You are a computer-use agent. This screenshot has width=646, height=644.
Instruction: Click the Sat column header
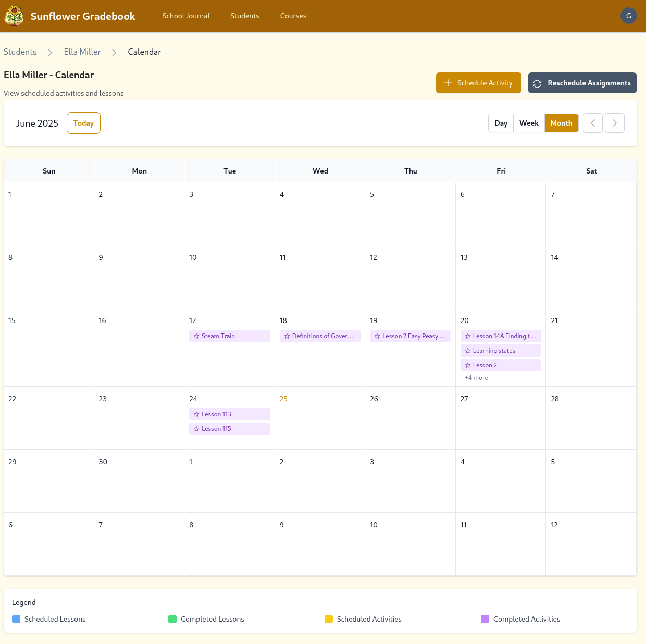(592, 171)
